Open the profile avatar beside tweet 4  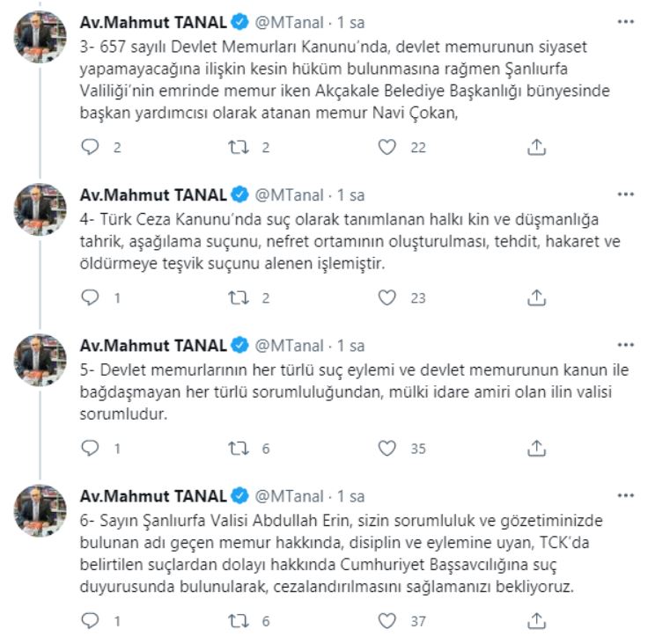tap(40, 209)
